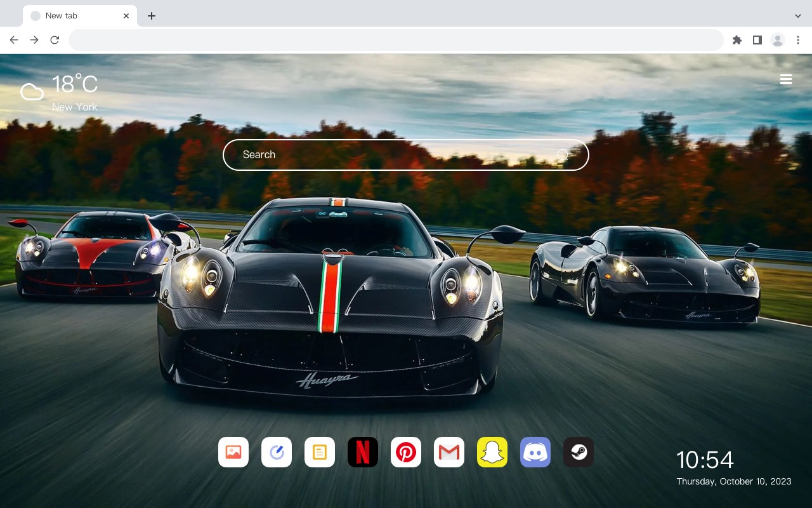Expand the tab search chevron
The image size is (812, 508).
click(798, 16)
